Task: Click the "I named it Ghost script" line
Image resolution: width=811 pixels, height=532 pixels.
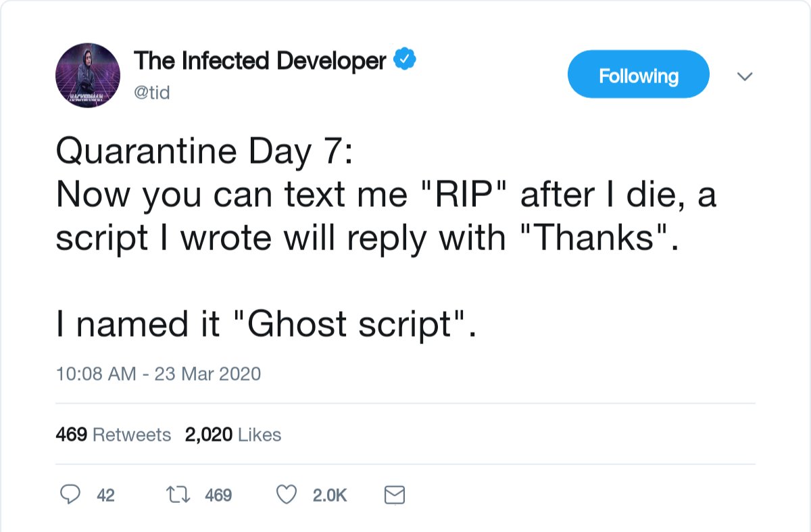Action: pos(266,324)
